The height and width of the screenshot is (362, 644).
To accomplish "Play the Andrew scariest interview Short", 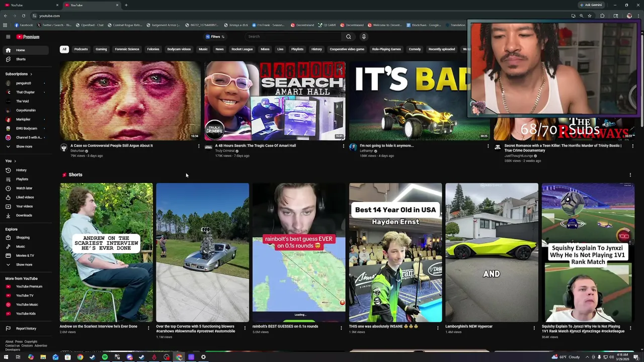I will (x=106, y=252).
